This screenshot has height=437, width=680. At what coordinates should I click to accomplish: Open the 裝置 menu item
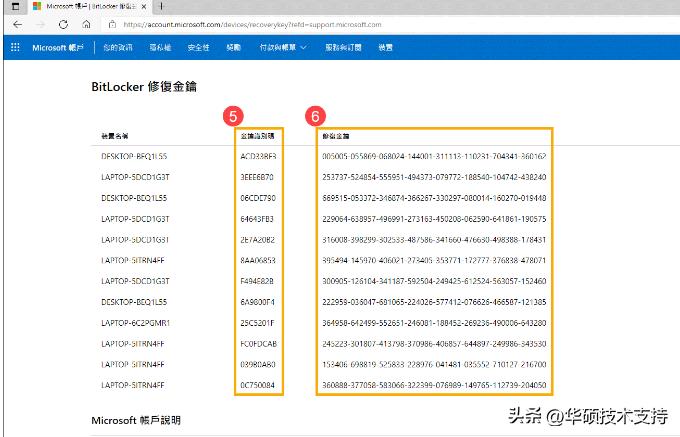click(x=385, y=47)
